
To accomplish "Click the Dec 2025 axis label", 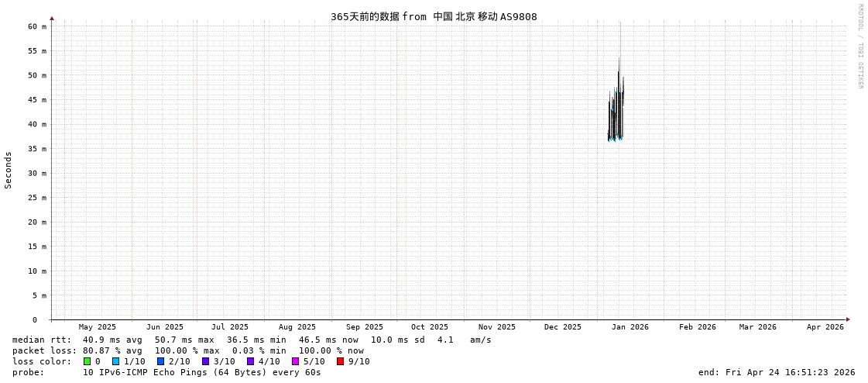I will pos(562,327).
